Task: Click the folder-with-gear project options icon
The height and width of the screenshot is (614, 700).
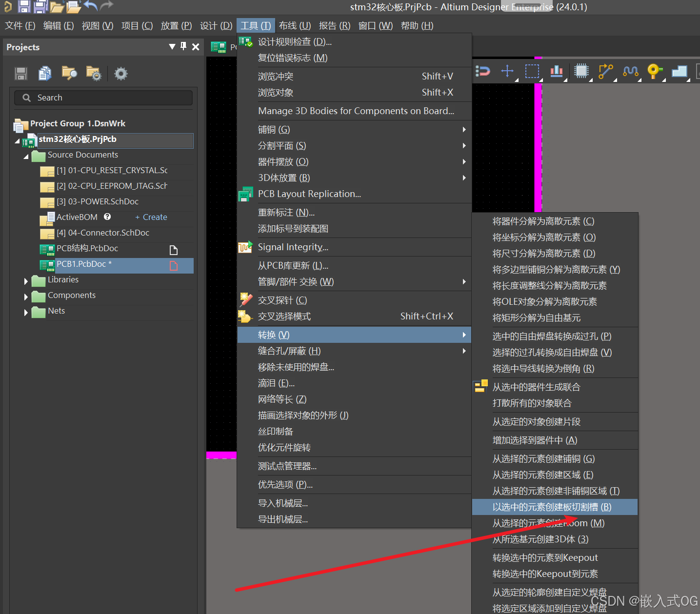Action: pos(93,73)
